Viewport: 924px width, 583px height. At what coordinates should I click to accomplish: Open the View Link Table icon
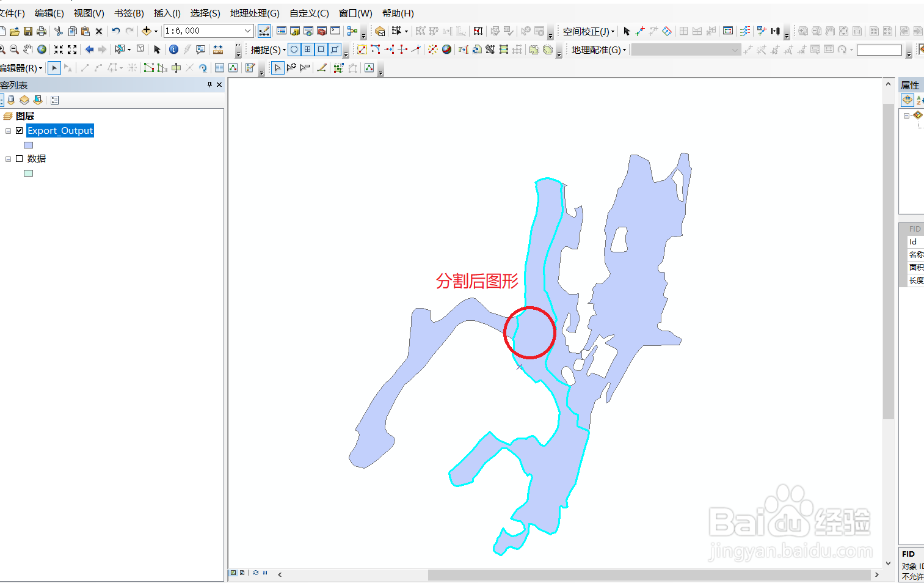728,31
